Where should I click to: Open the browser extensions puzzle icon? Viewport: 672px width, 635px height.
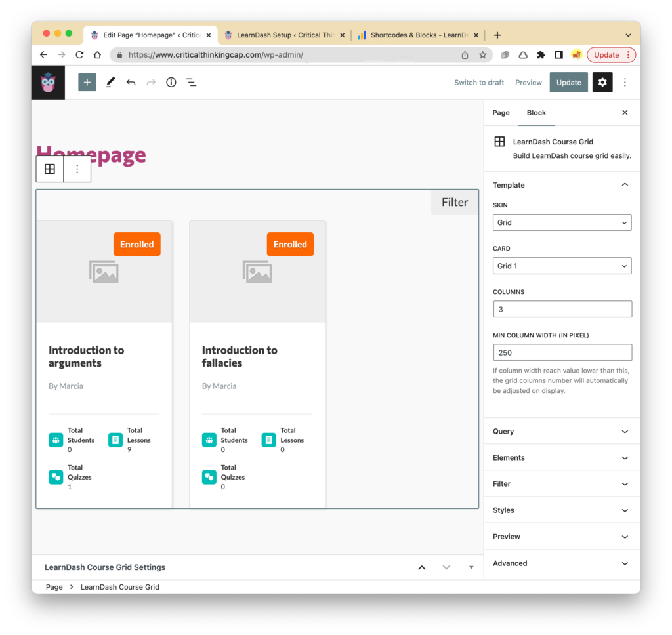tap(541, 55)
